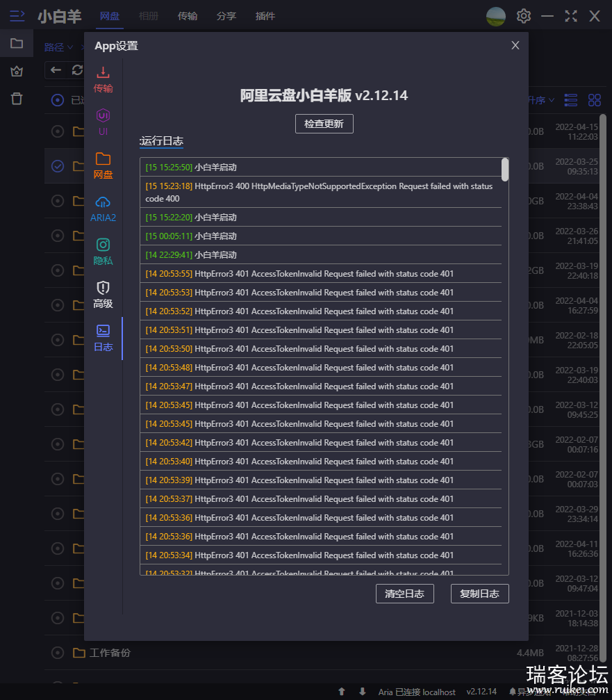
Task: Switch to the 传输 tab in the top bar
Action: coord(188,16)
